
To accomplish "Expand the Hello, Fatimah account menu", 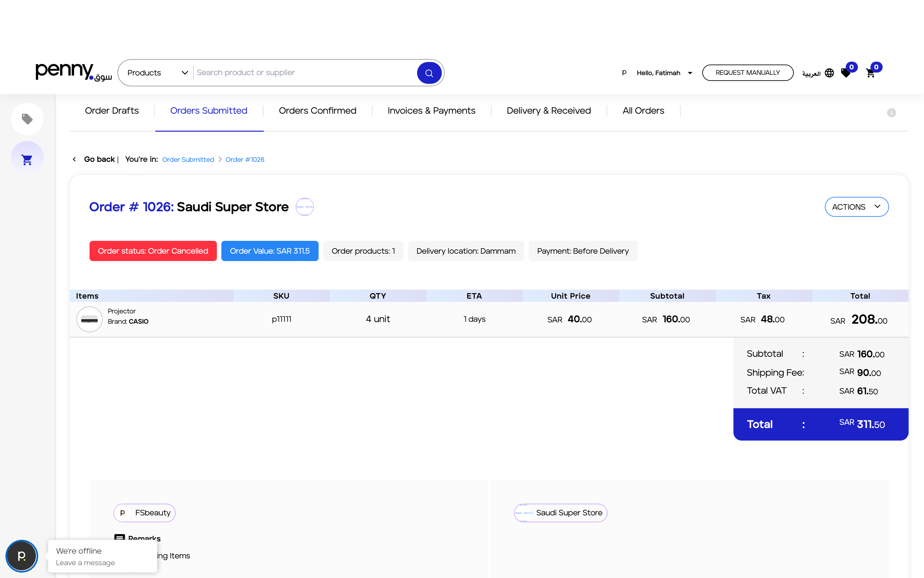I will [664, 73].
